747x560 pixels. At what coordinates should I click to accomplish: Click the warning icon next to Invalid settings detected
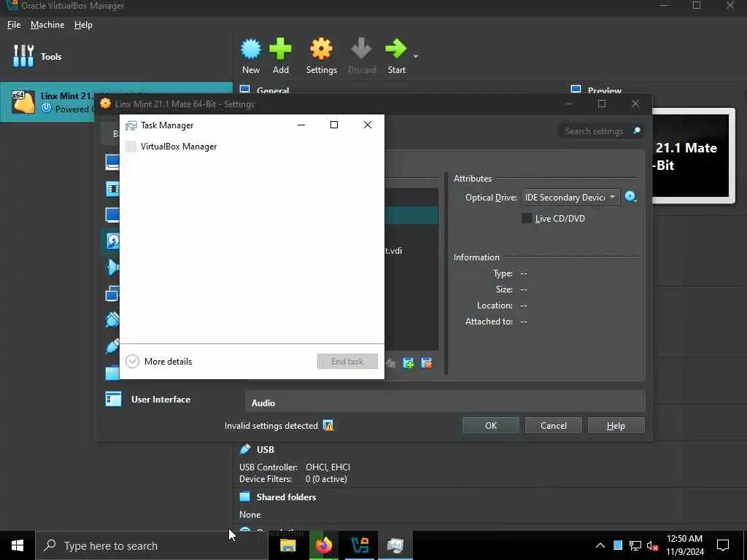328,425
